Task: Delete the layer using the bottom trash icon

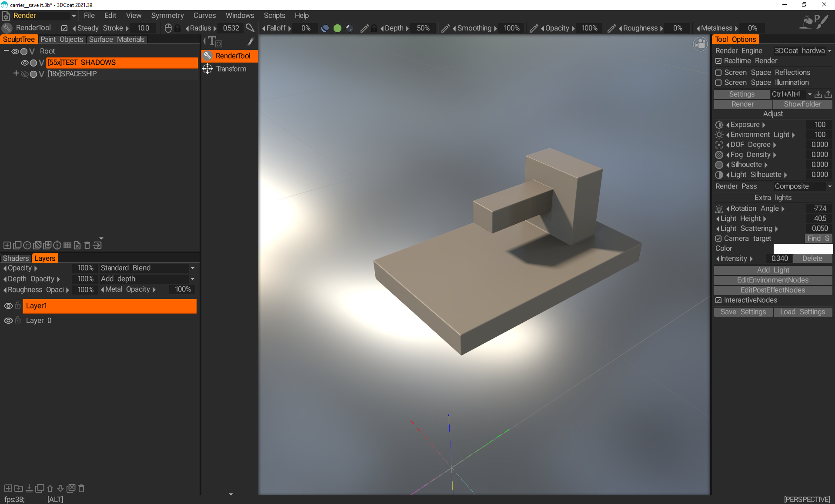Action: (x=81, y=488)
